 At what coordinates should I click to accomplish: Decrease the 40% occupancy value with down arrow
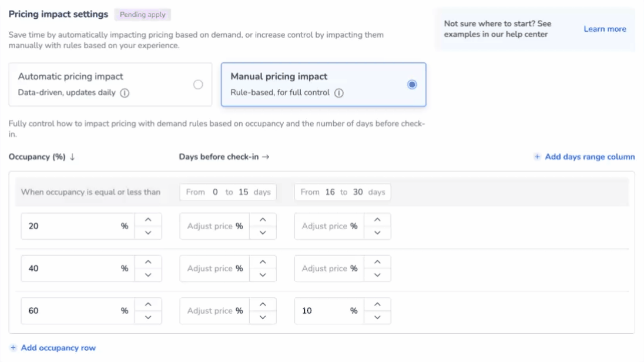click(148, 275)
